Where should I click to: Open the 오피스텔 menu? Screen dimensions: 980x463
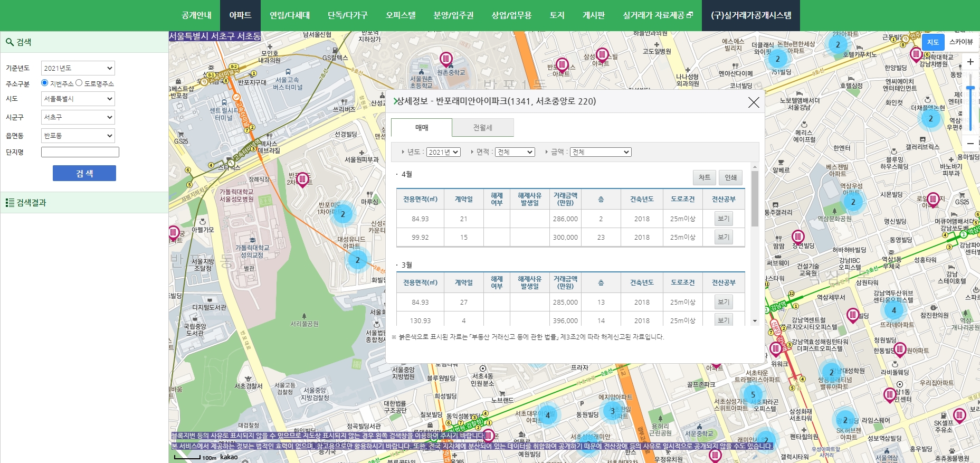coord(401,15)
